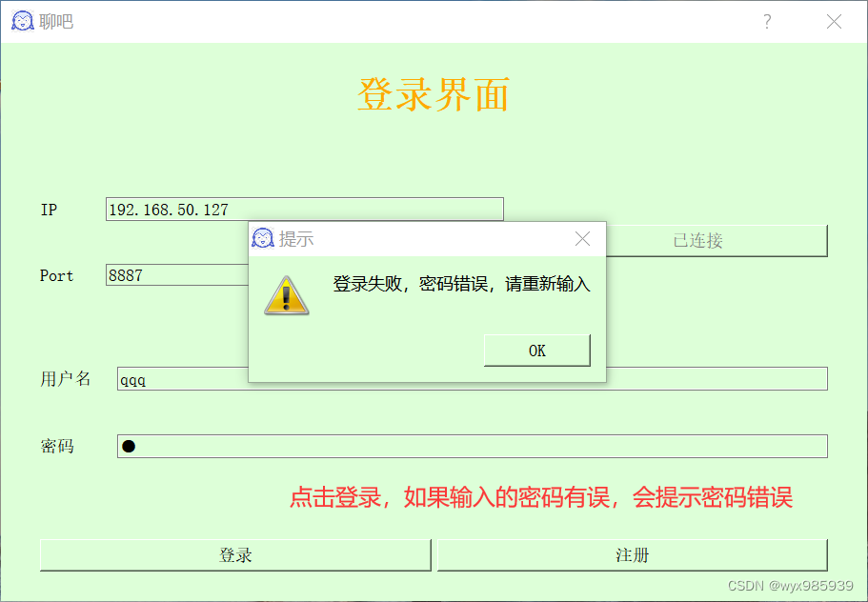868x602 pixels.
Task: Focus the IP address input field
Action: click(x=305, y=210)
